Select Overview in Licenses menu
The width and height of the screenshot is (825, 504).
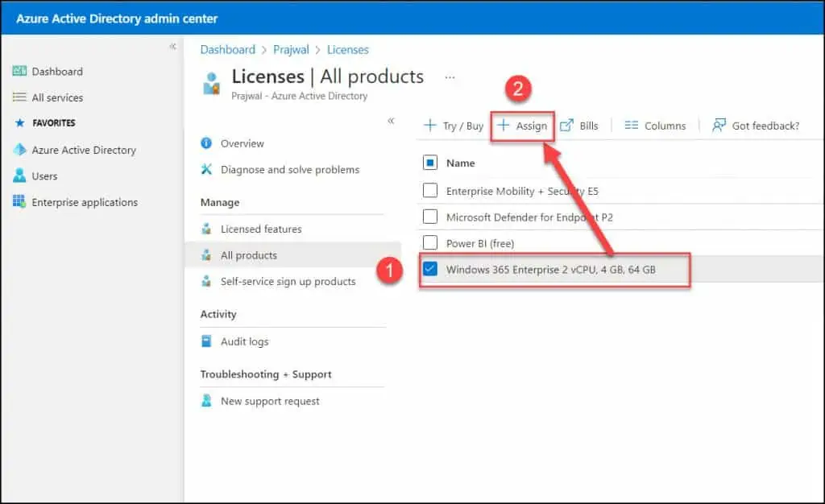[242, 143]
